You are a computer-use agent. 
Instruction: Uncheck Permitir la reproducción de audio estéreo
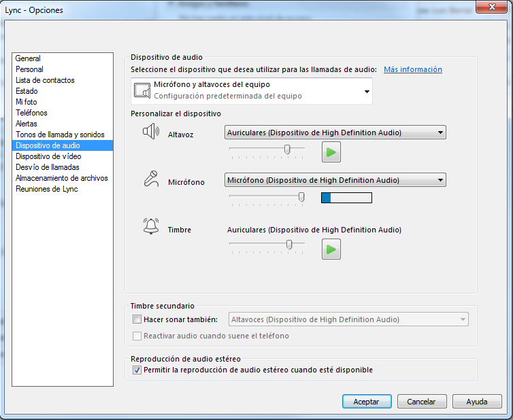(137, 370)
